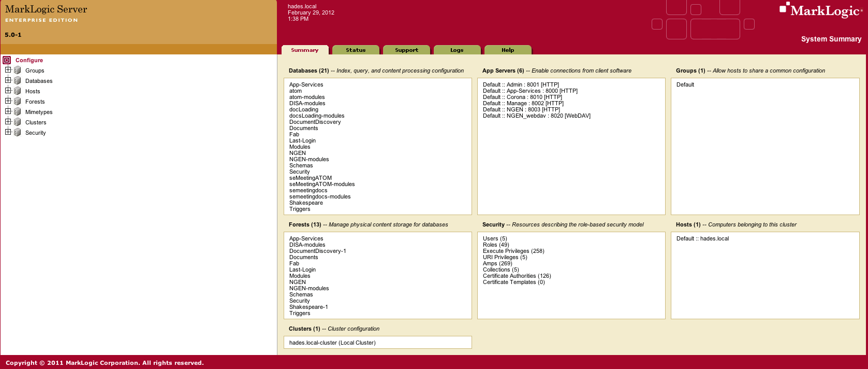Image resolution: width=868 pixels, height=369 pixels.
Task: Switch to the Status tab
Action: tap(356, 50)
